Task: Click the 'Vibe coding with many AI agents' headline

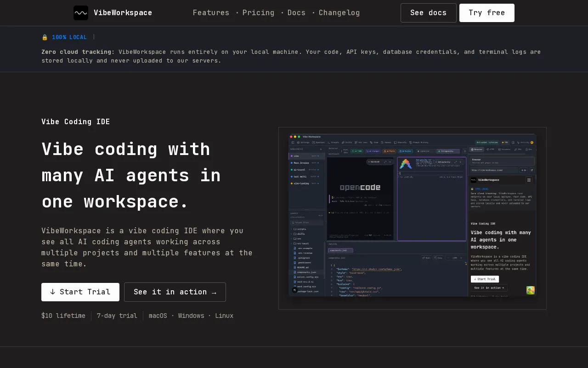Action: [131, 175]
